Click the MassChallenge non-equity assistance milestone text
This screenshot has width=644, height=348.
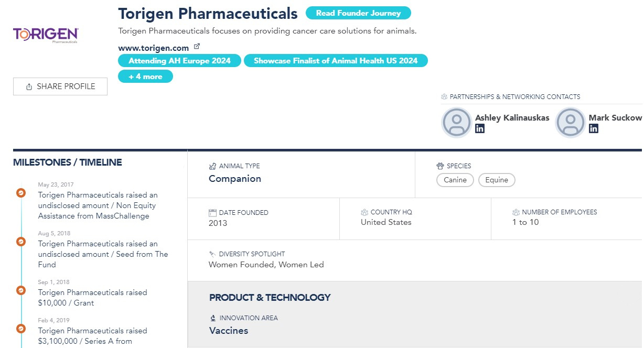point(98,205)
